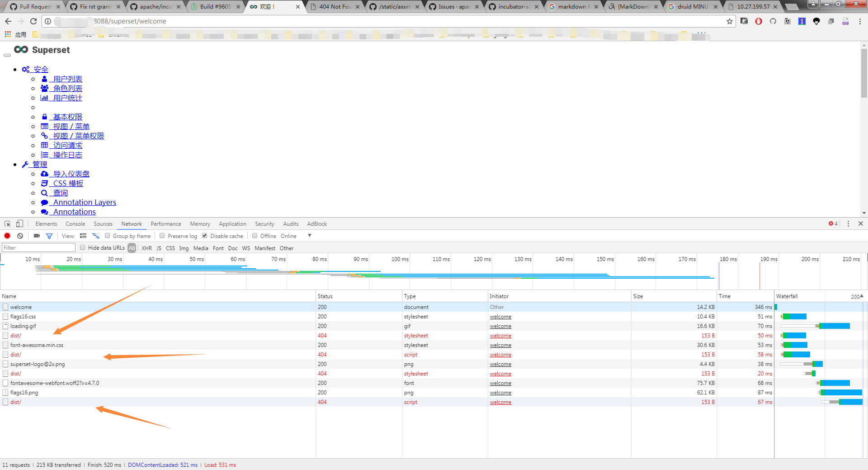Close the DevTools panel

coord(861,223)
